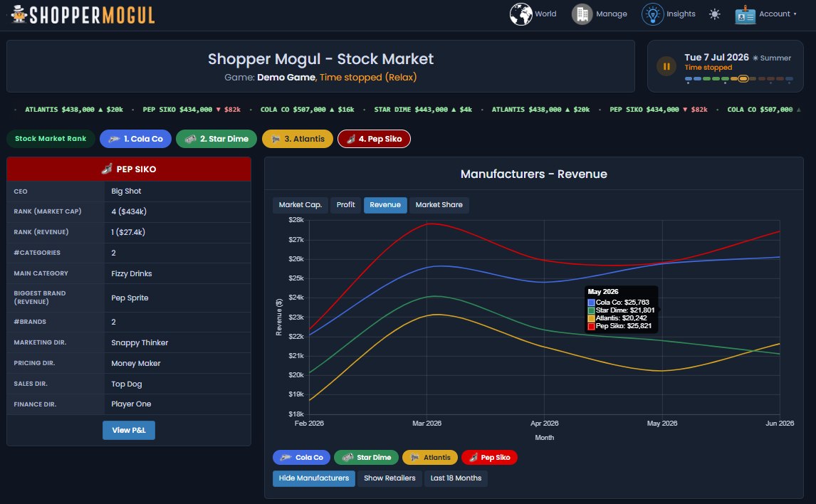Toggle Cola Co series in chart legend
Image resolution: width=816 pixels, height=504 pixels.
301,457
